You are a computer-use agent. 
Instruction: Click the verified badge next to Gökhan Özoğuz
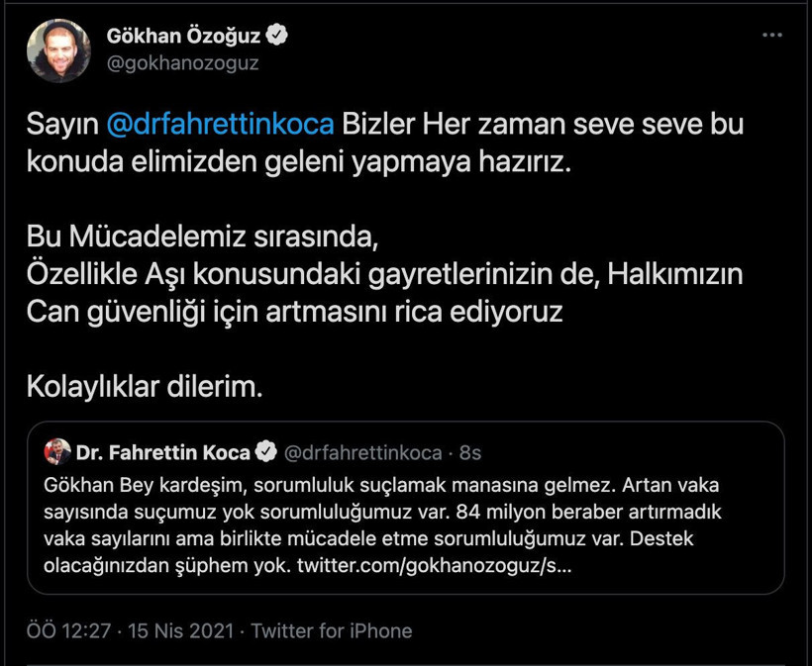tap(274, 32)
